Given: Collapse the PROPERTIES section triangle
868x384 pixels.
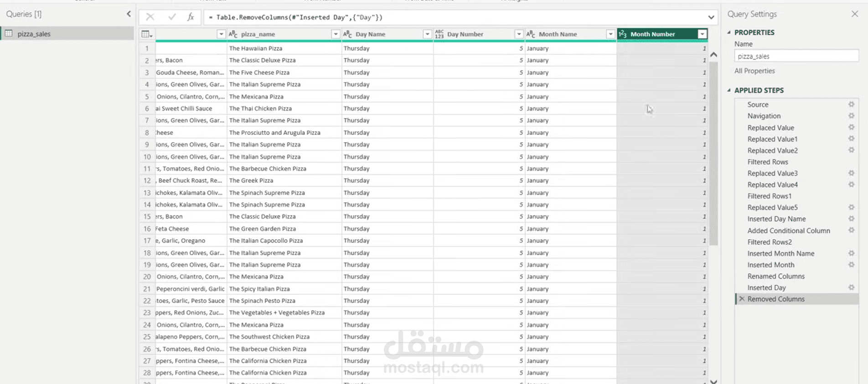Looking at the screenshot, I should click(x=729, y=32).
